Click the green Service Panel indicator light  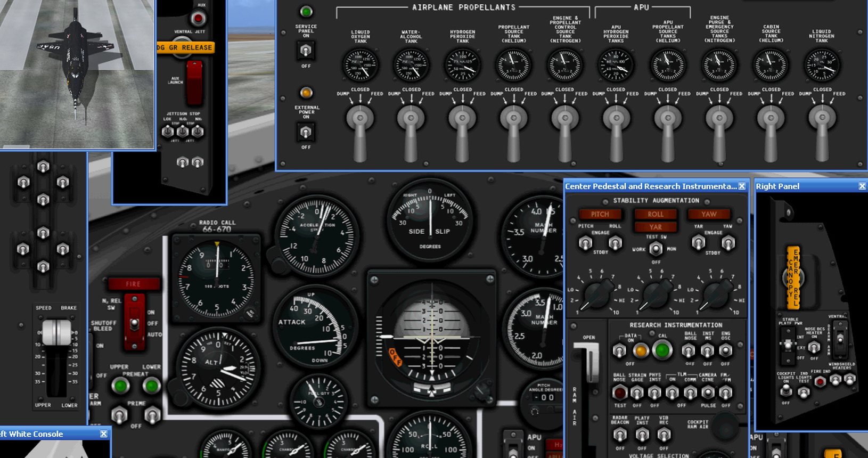[306, 12]
